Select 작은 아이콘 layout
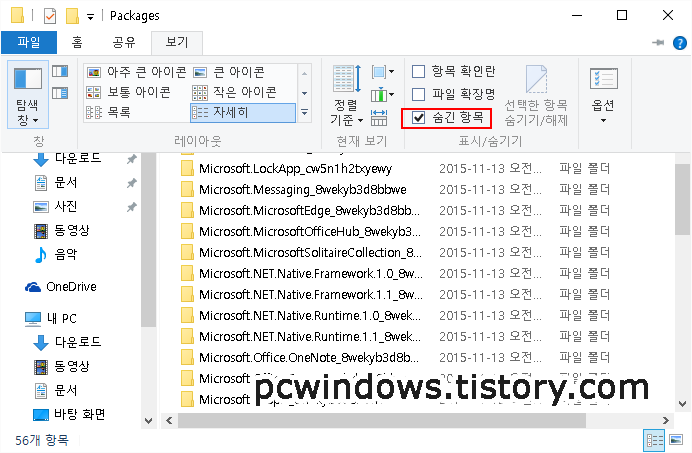692x453 pixels. pos(234,92)
